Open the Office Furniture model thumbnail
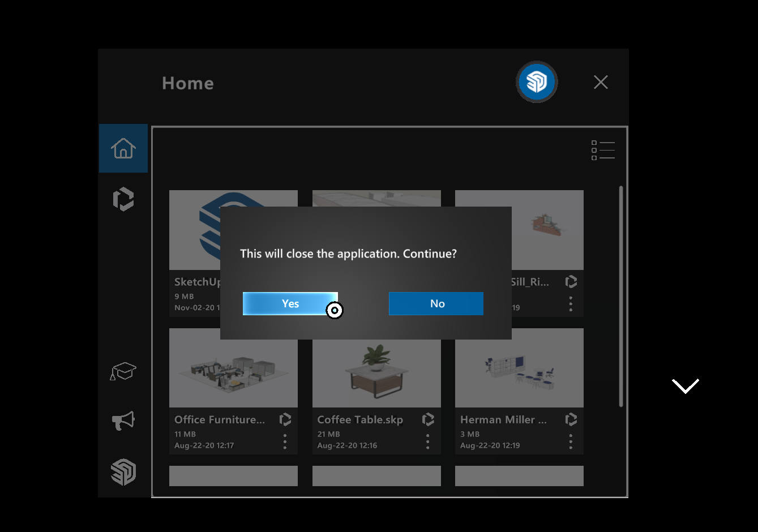Screen dimensions: 758x532 pos(233,368)
